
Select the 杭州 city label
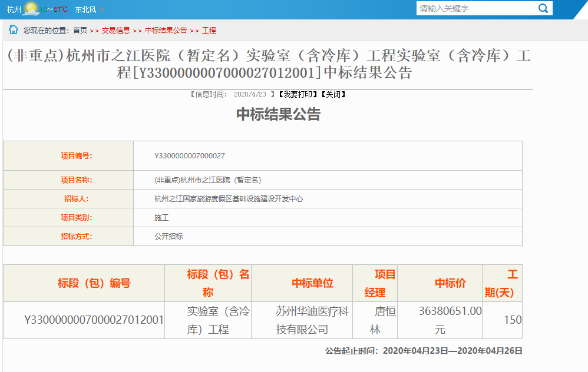pos(14,9)
